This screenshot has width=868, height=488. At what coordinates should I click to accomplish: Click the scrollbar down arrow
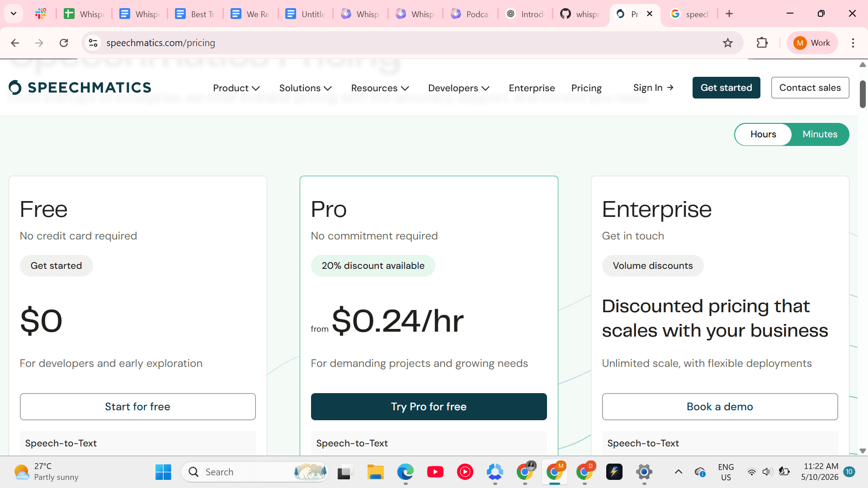(863, 451)
